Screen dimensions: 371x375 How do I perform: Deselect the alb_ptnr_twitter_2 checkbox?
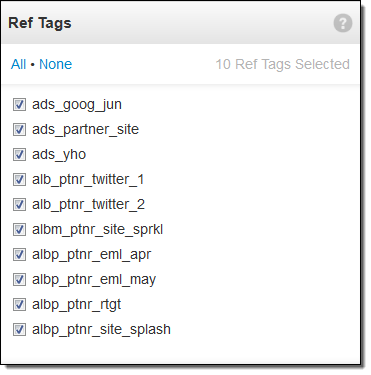pyautogui.click(x=19, y=204)
